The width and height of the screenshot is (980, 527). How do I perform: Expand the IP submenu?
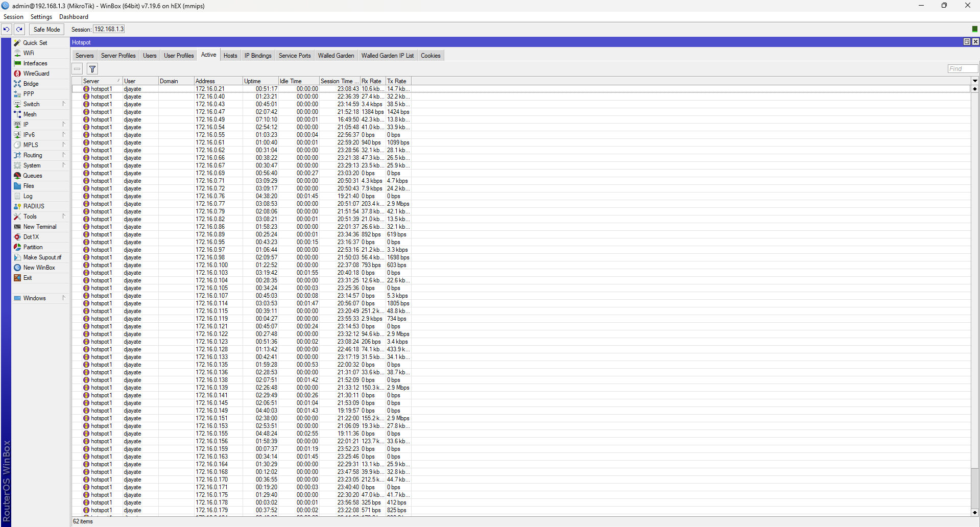click(x=64, y=125)
